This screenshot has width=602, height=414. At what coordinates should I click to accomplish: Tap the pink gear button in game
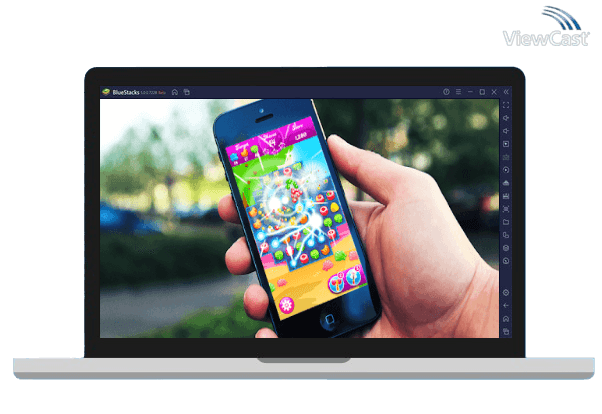289,303
